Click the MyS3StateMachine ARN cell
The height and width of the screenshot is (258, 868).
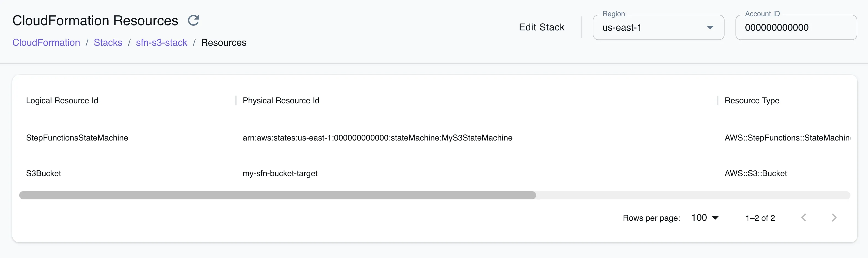[x=377, y=137]
